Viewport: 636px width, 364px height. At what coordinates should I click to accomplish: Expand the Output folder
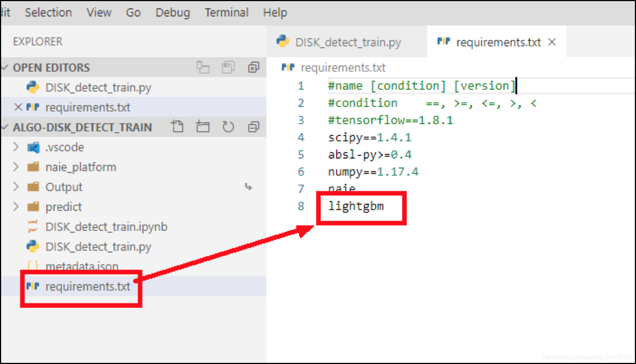pyautogui.click(x=16, y=187)
